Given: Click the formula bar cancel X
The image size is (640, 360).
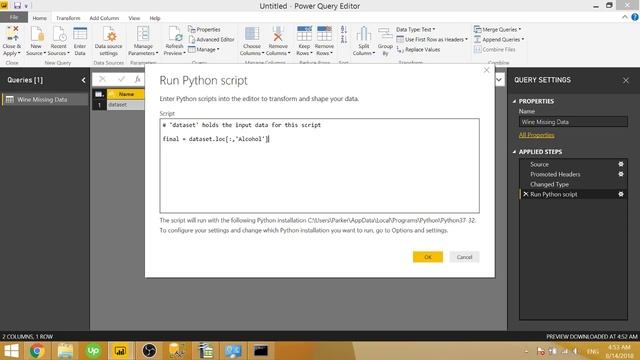Looking at the screenshot, I should pos(102,79).
